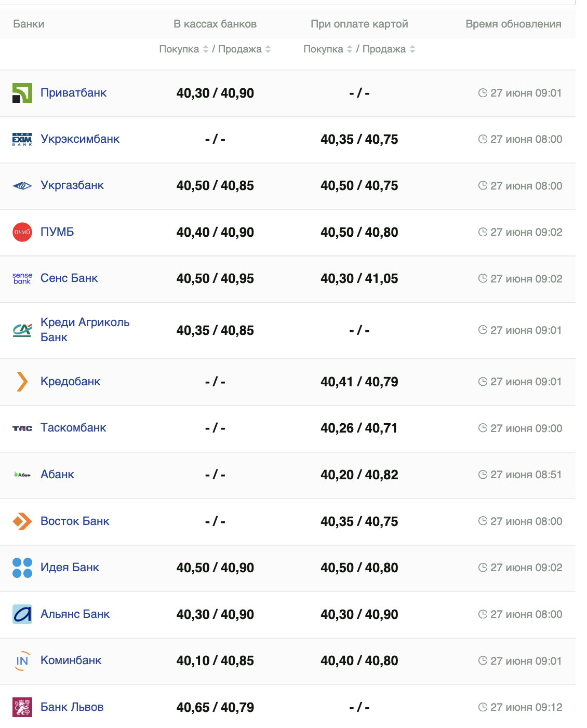Click the Банки column header
The height and width of the screenshot is (728, 587).
(29, 24)
